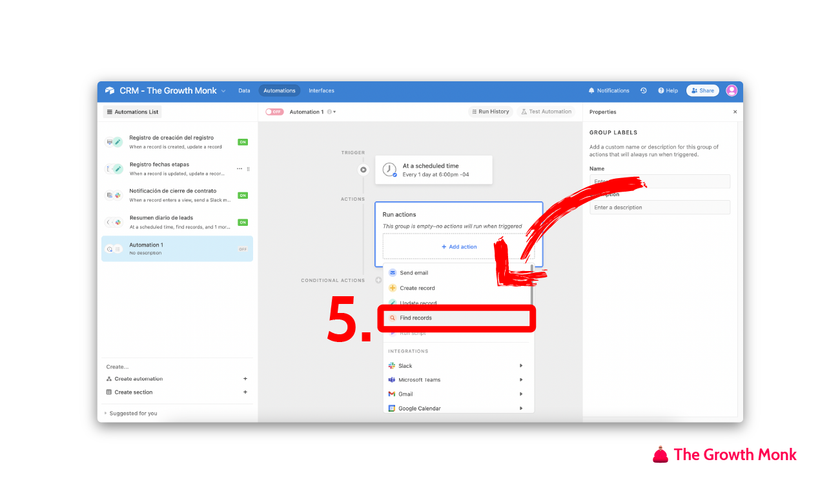The image size is (840, 504).
Task: Open Run History
Action: coord(490,112)
